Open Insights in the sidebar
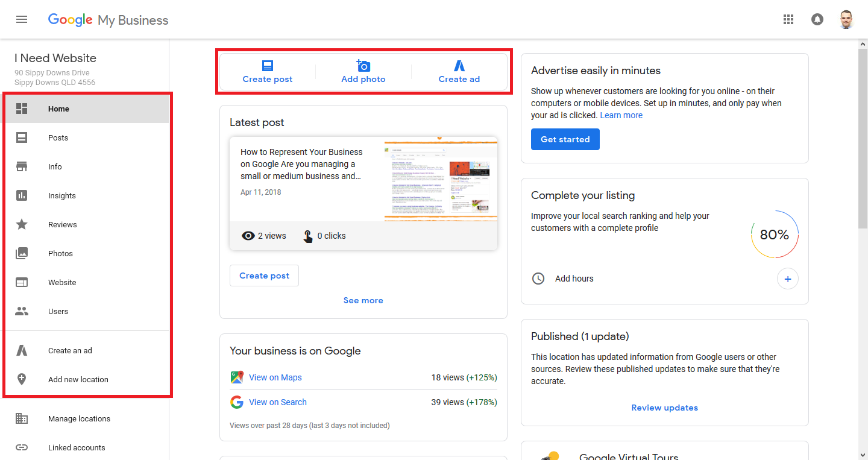The height and width of the screenshot is (460, 868). pyautogui.click(x=62, y=196)
